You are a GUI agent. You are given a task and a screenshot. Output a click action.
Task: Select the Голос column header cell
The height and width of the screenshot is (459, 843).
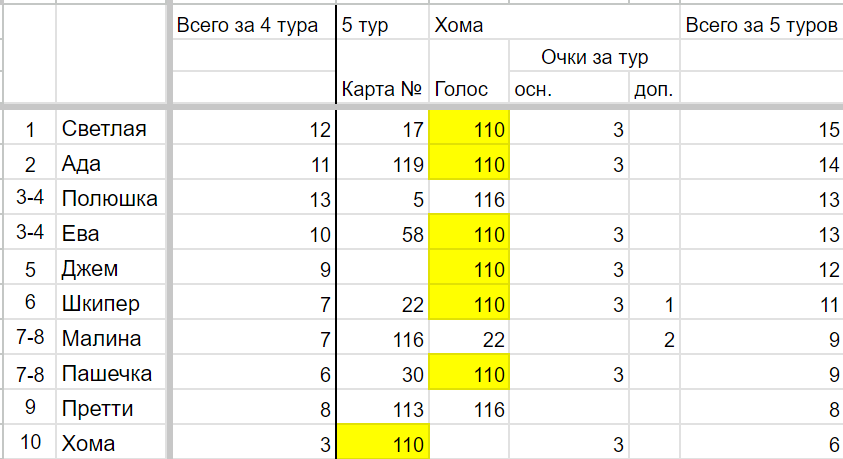(x=469, y=88)
